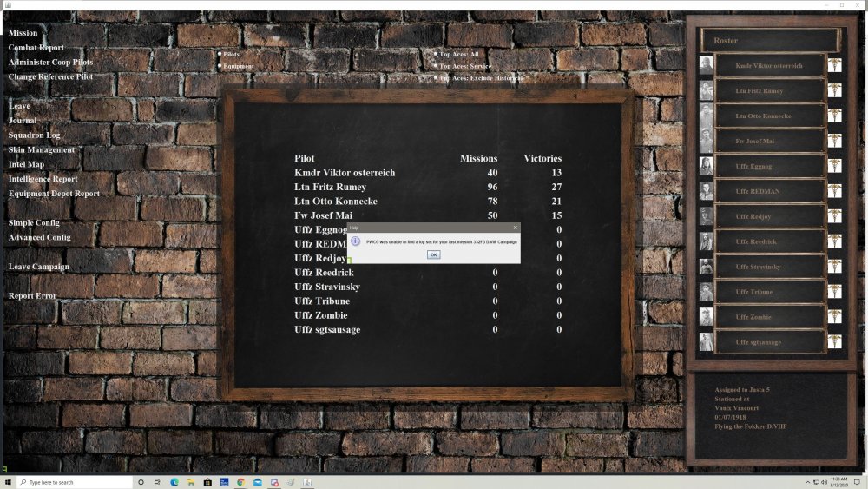This screenshot has height=489, width=868.
Task: Click the info icon in the Help dialog
Action: point(355,241)
